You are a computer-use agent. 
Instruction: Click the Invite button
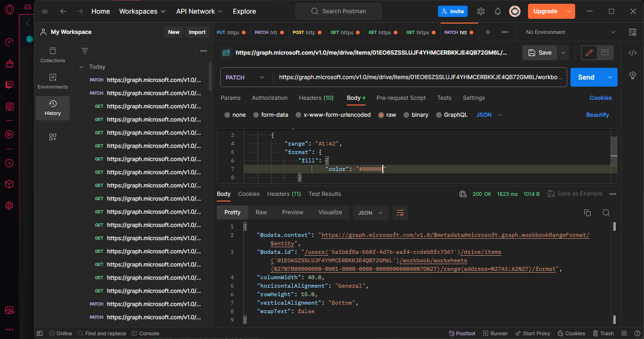click(452, 11)
